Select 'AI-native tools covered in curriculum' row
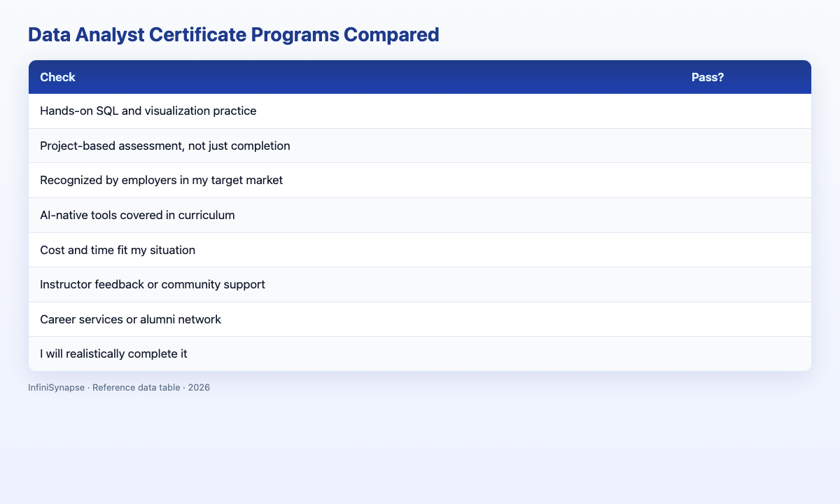Image resolution: width=840 pixels, height=504 pixels. click(x=420, y=215)
